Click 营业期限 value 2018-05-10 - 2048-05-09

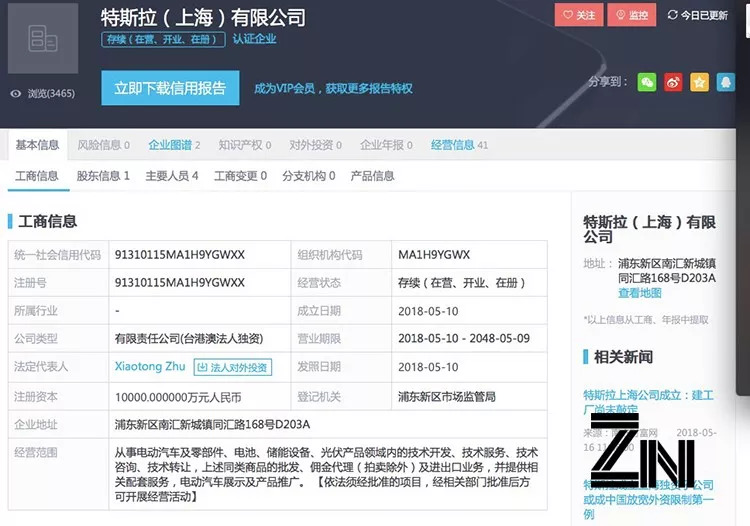464,339
